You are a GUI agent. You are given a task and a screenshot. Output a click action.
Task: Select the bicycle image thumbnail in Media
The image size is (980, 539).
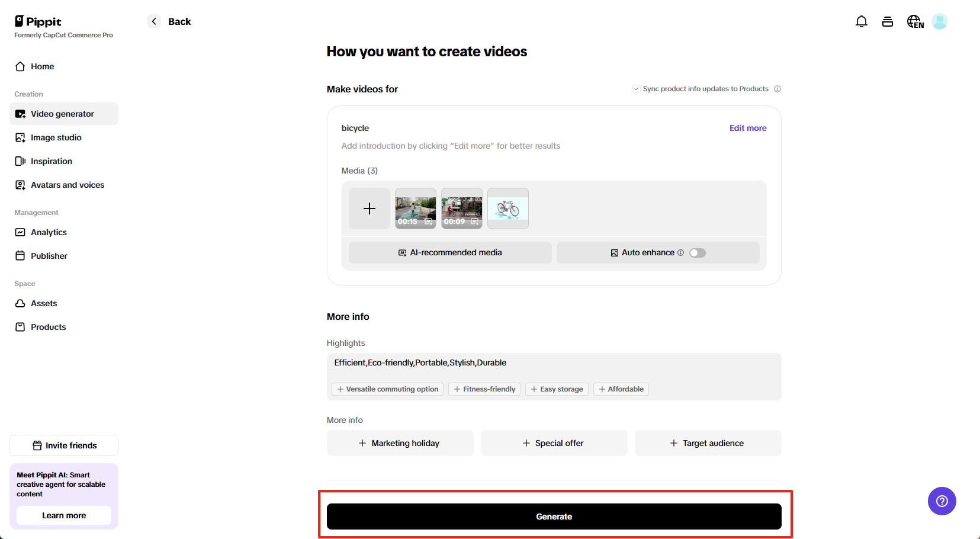[x=507, y=208]
